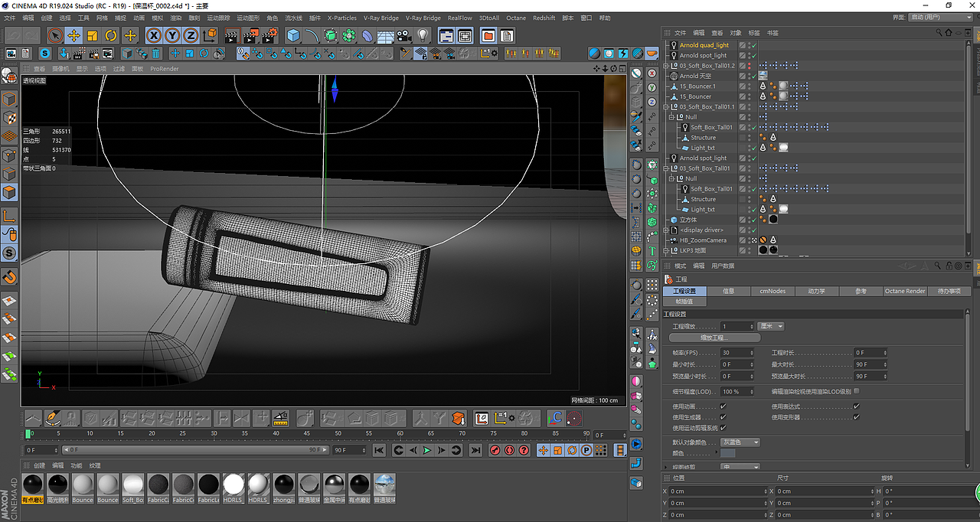The width and height of the screenshot is (980, 522).
Task: Jump to the timeline end frame
Action: coord(475,451)
